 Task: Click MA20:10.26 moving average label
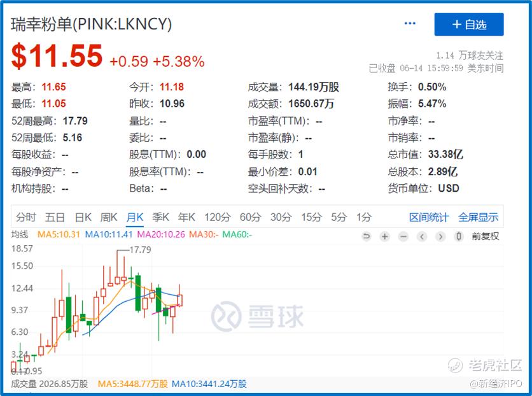tap(161, 234)
